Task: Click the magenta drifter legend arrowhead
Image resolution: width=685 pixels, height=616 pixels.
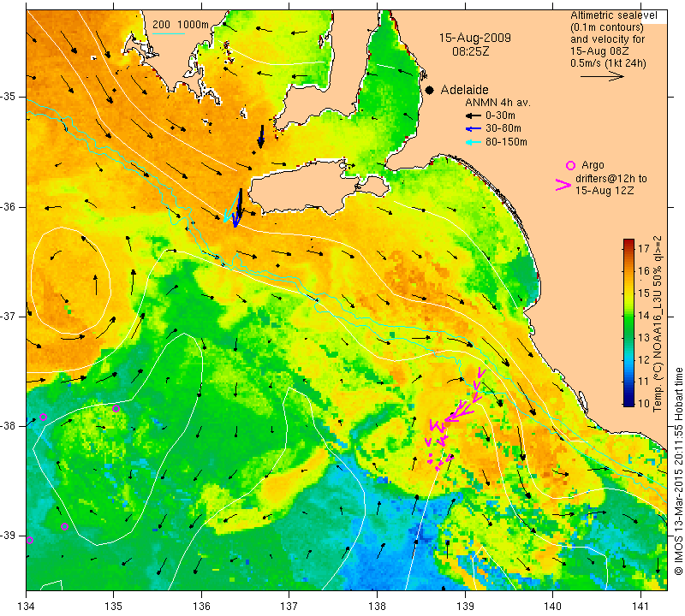Action: point(563,185)
